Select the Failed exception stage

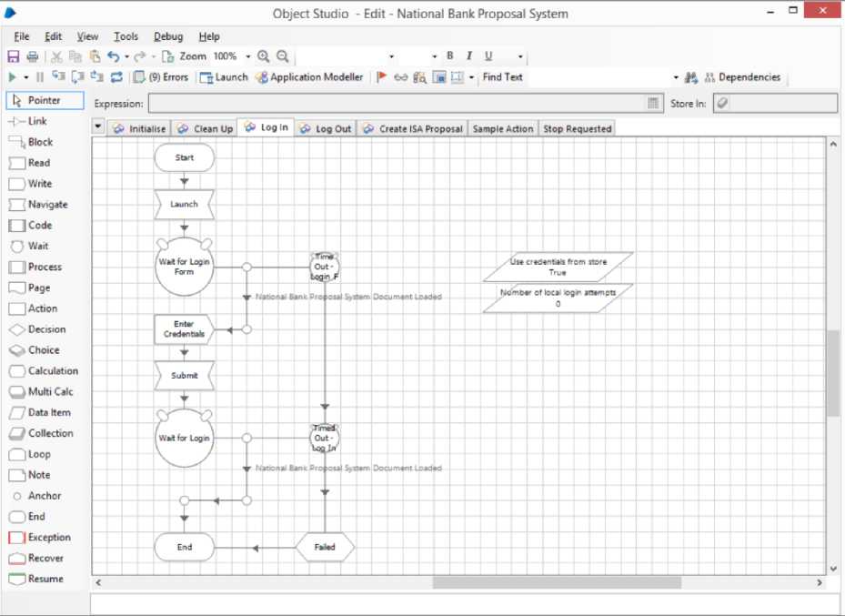325,547
